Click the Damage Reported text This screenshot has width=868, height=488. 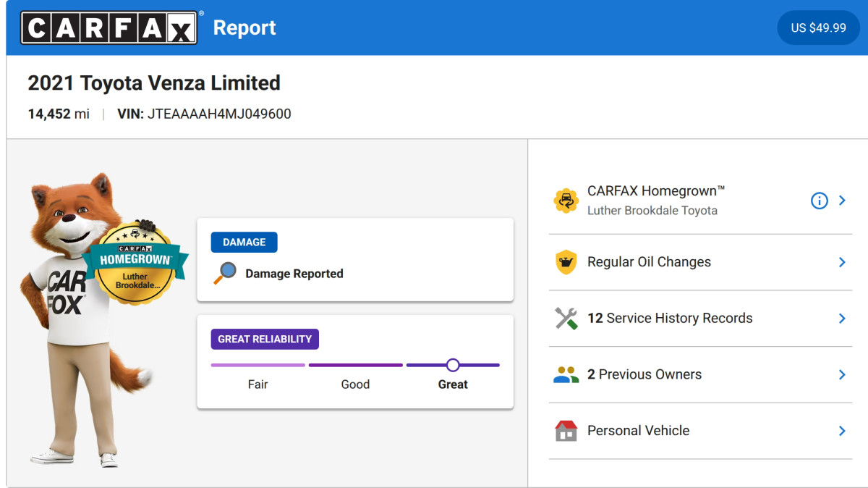[294, 274]
